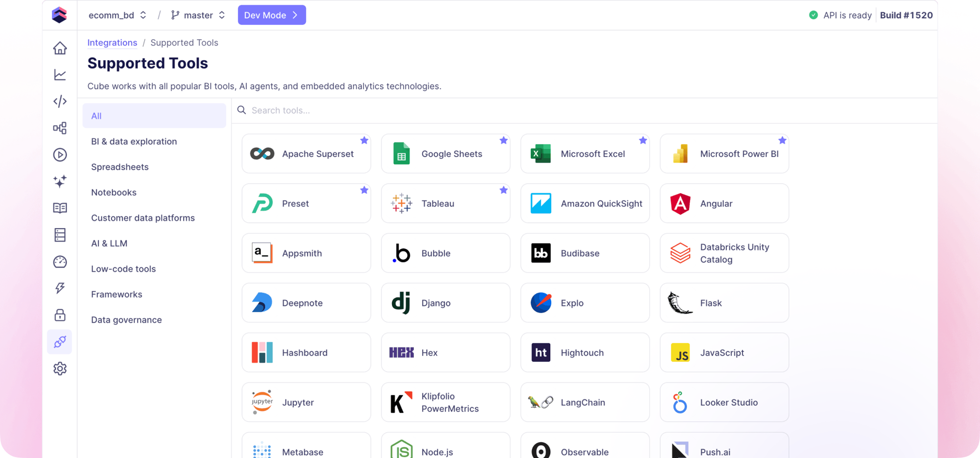Viewport: 980px width, 458px height.
Task: Select the AI & LLM category
Action: [x=154, y=243]
